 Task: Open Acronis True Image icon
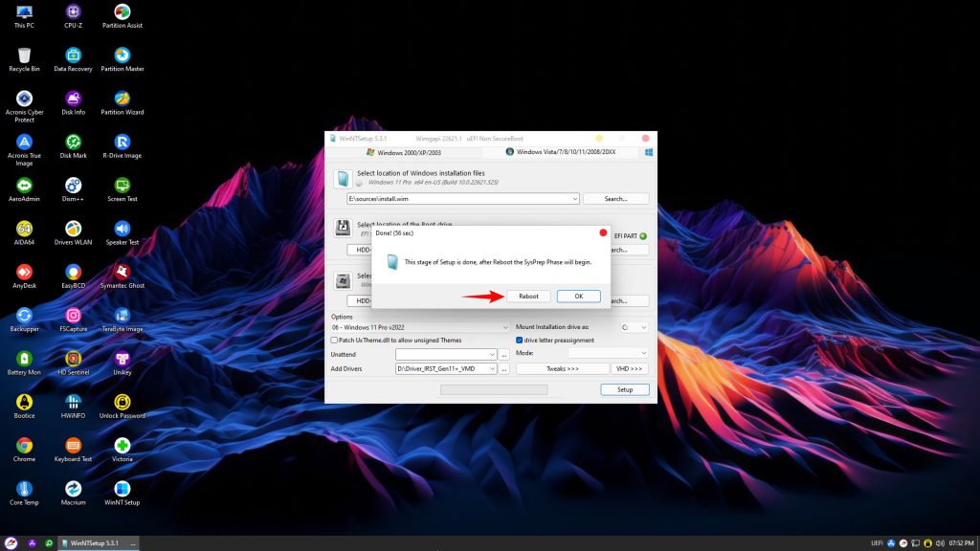[x=24, y=150]
